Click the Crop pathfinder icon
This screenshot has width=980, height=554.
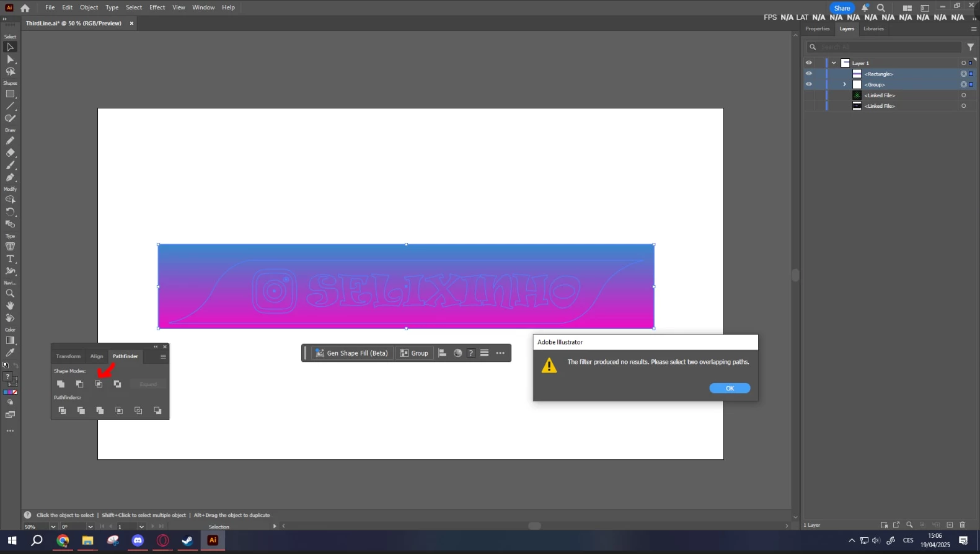pos(119,410)
